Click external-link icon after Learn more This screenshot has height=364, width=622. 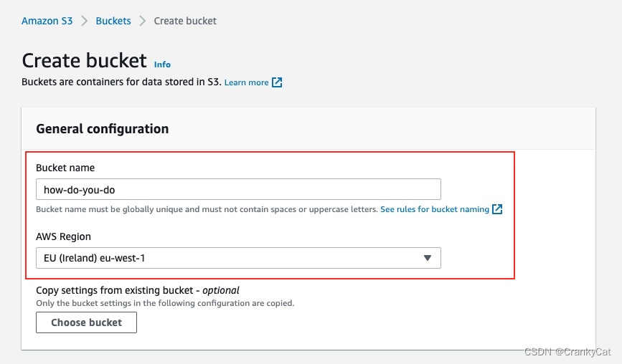pyautogui.click(x=277, y=82)
